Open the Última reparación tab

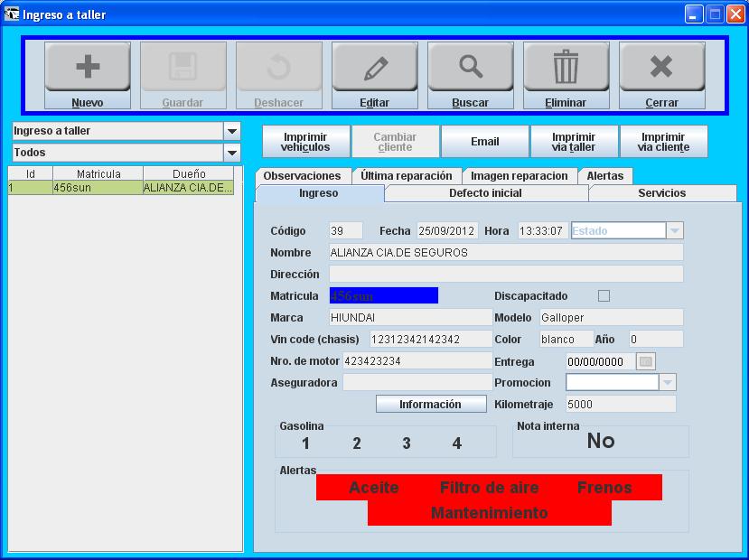[x=406, y=176]
